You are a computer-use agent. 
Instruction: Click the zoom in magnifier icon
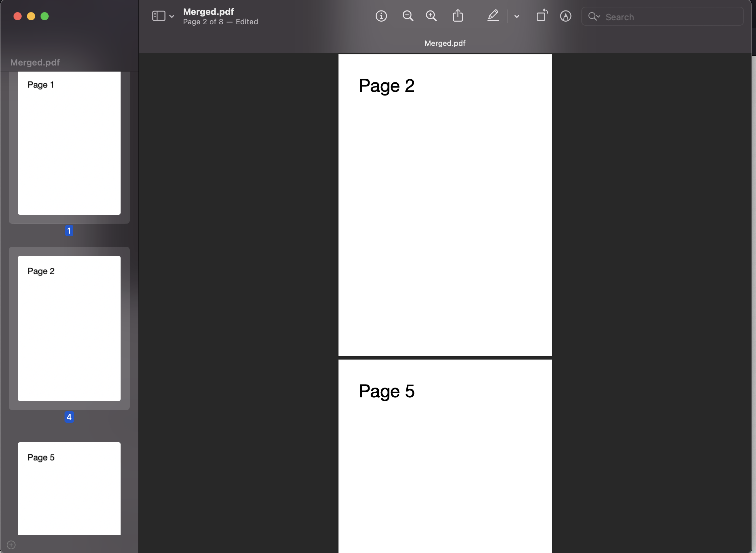431,17
